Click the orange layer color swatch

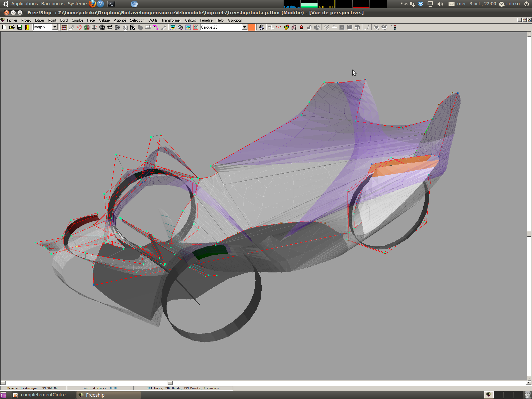252,27
